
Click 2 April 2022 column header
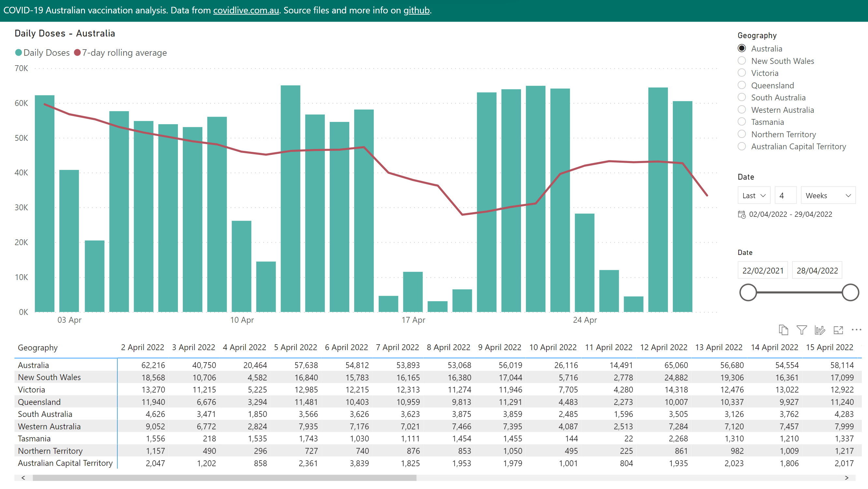click(x=142, y=348)
